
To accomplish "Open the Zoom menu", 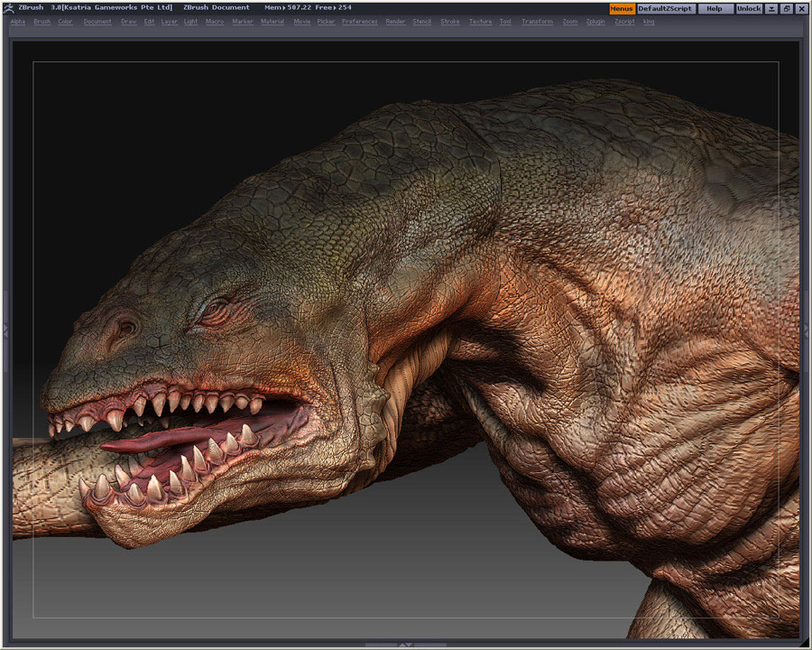I will click(570, 22).
